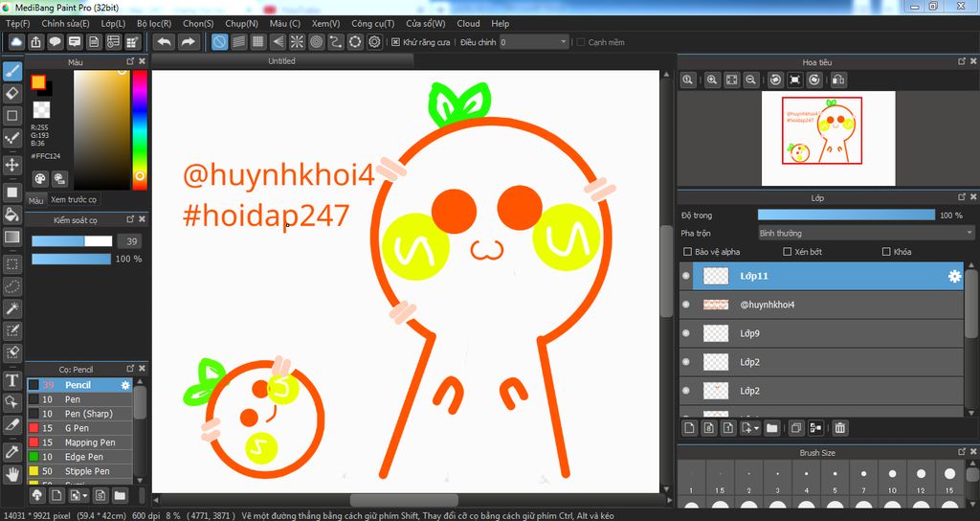Viewport: 980px width, 521px height.
Task: Hide the Lớp9 layer
Action: point(686,333)
